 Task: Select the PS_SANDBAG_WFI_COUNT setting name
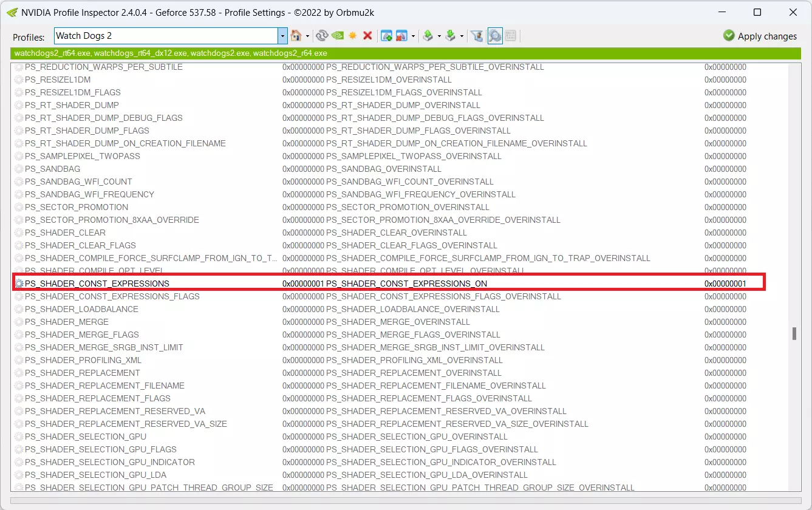point(78,182)
